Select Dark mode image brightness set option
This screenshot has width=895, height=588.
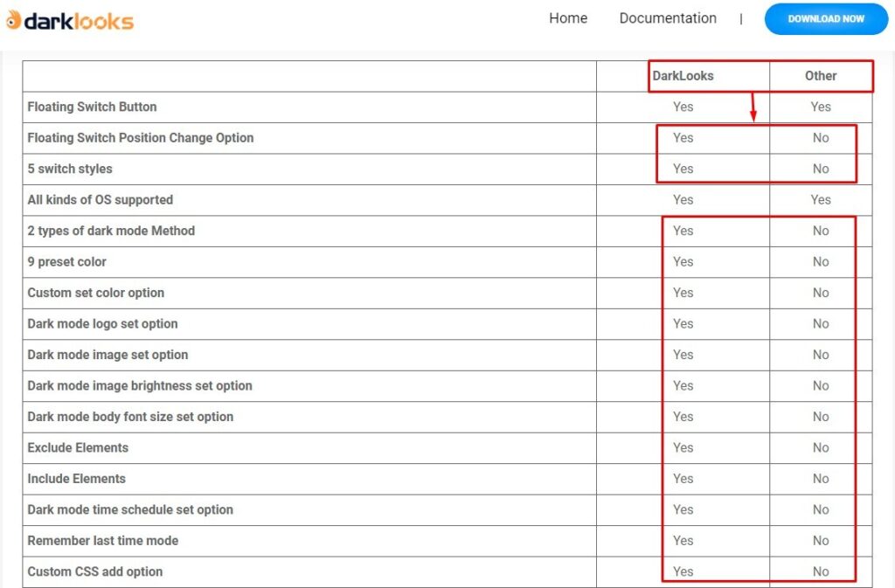pos(140,386)
